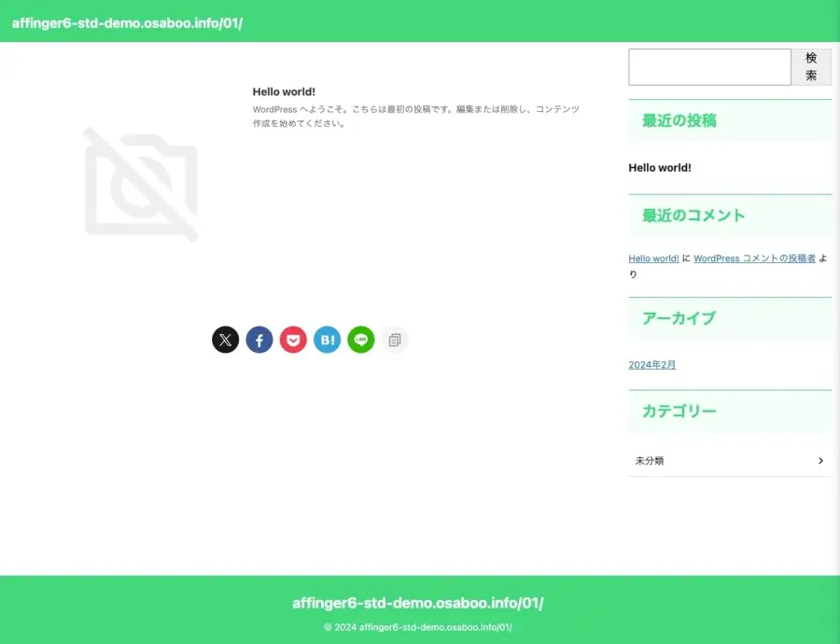Open Hello world! in 最近のコメント
This screenshot has width=840, height=644.
(x=651, y=259)
